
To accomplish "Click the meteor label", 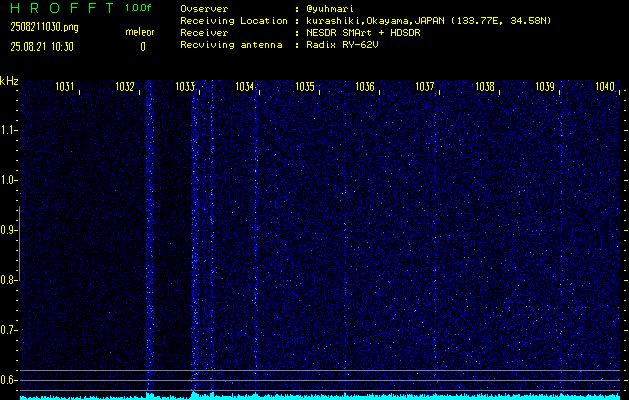I will pyautogui.click(x=140, y=32).
